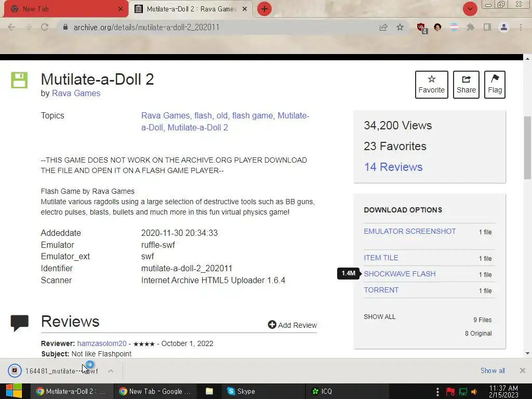
Task: Switch to Mutilate-a-Doll 2 taskbar Chrome window
Action: [71, 391]
